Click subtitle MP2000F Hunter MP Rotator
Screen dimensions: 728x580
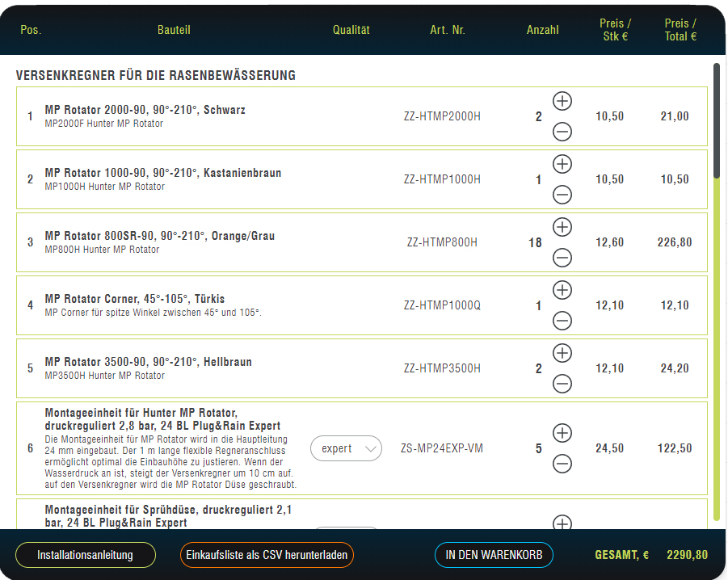(104, 124)
